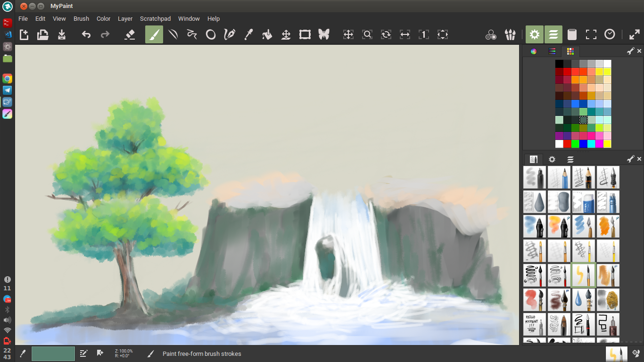Switch to the color wheel tab

pyautogui.click(x=534, y=51)
